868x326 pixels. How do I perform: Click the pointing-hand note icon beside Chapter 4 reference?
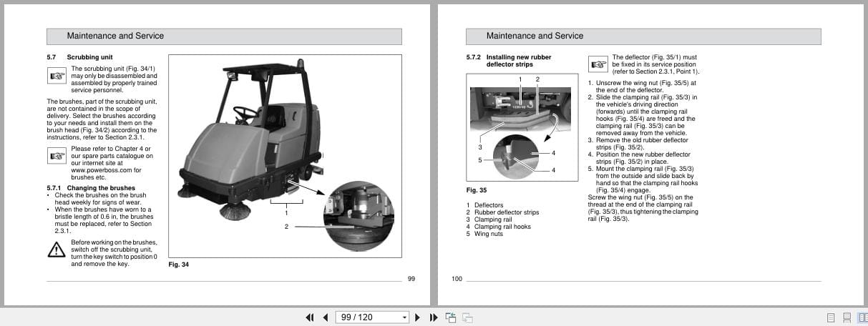tap(57, 156)
